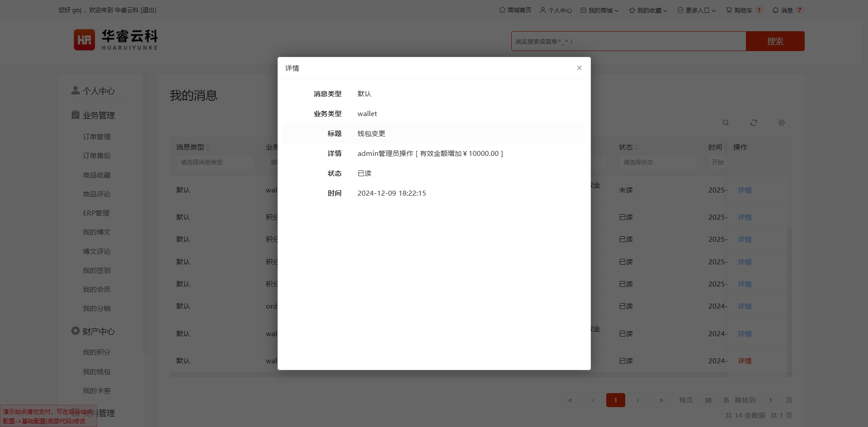
Task: Select 订单管理 in sidebar
Action: click(97, 136)
